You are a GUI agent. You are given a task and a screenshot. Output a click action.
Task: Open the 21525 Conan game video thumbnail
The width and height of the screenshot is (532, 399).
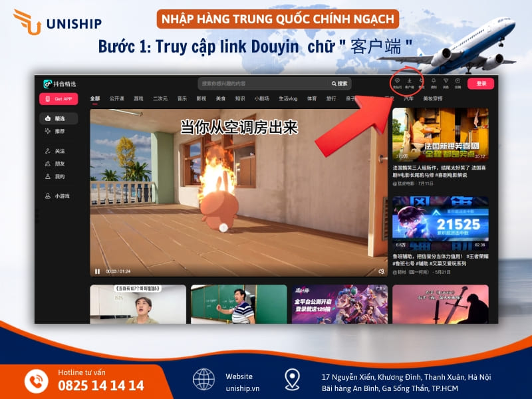(x=440, y=223)
